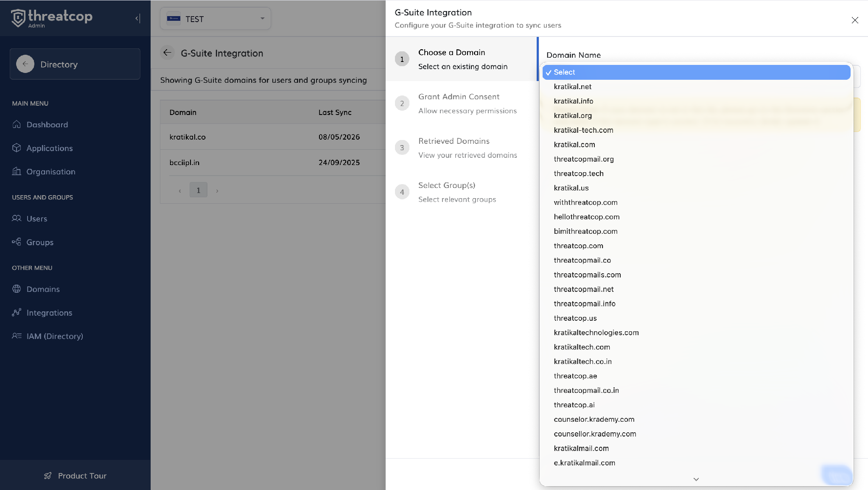Select step 2 Grant Admin Consent

[461, 104]
